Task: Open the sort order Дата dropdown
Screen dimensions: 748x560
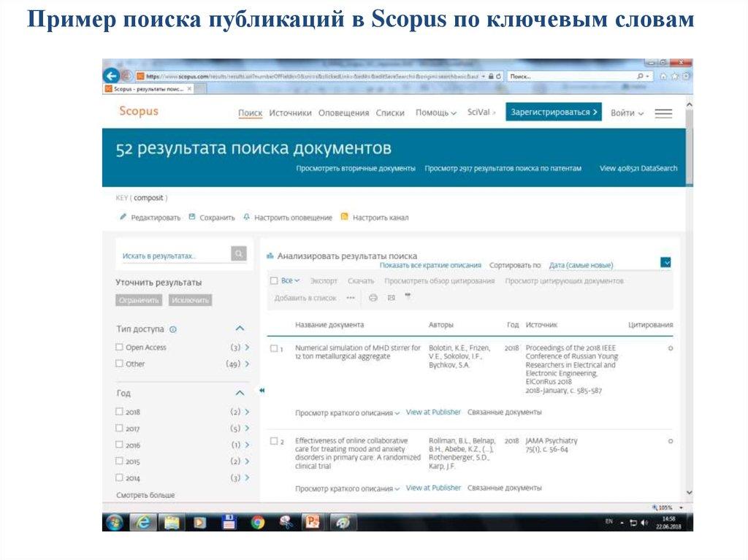Action: click(665, 263)
